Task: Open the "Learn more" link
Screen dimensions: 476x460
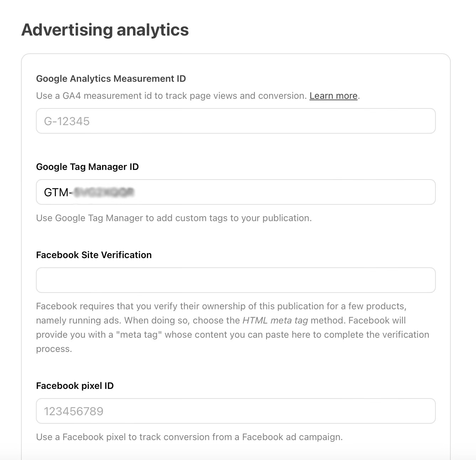Action: coord(333,95)
